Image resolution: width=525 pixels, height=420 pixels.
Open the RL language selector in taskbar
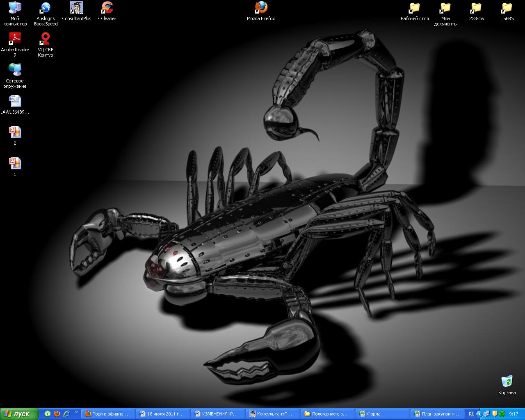pyautogui.click(x=471, y=414)
